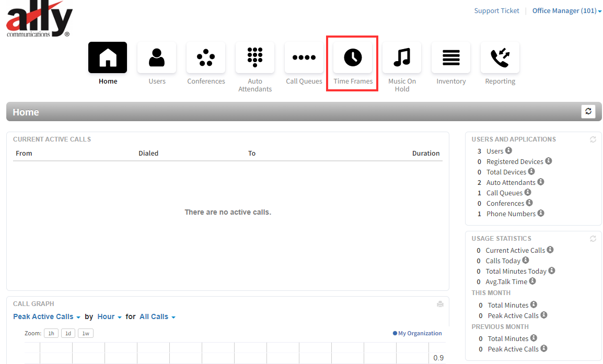Refresh the Users and Applications panel
The image size is (603, 364).
[593, 139]
